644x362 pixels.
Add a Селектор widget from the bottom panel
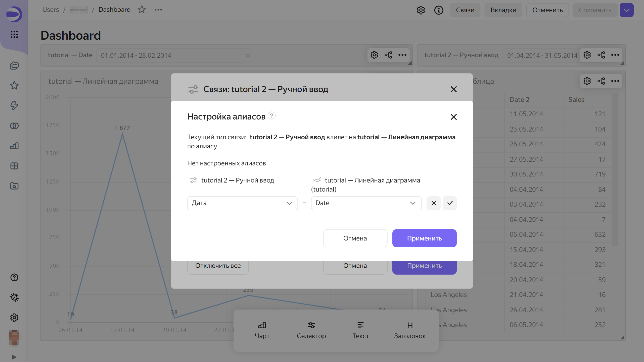(311, 330)
